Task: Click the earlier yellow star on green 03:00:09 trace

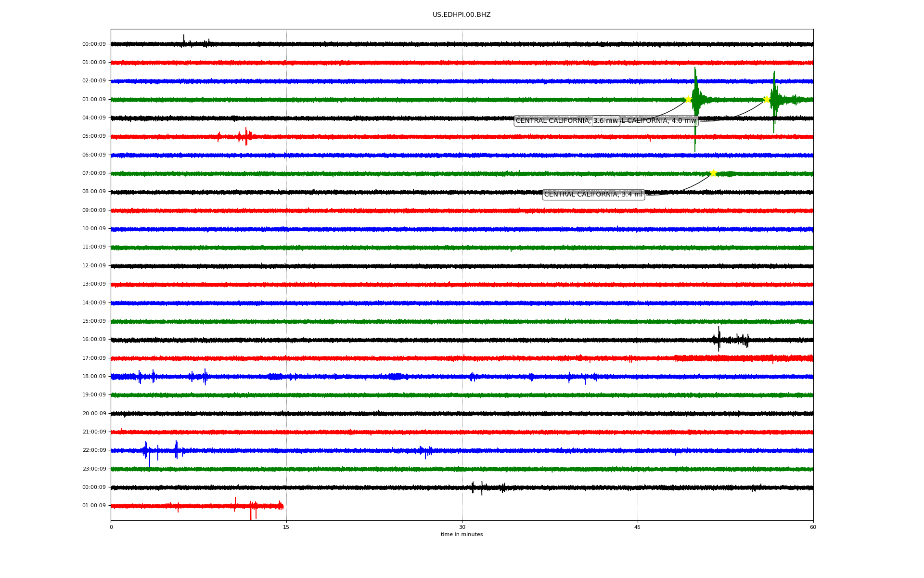Action: [688, 99]
